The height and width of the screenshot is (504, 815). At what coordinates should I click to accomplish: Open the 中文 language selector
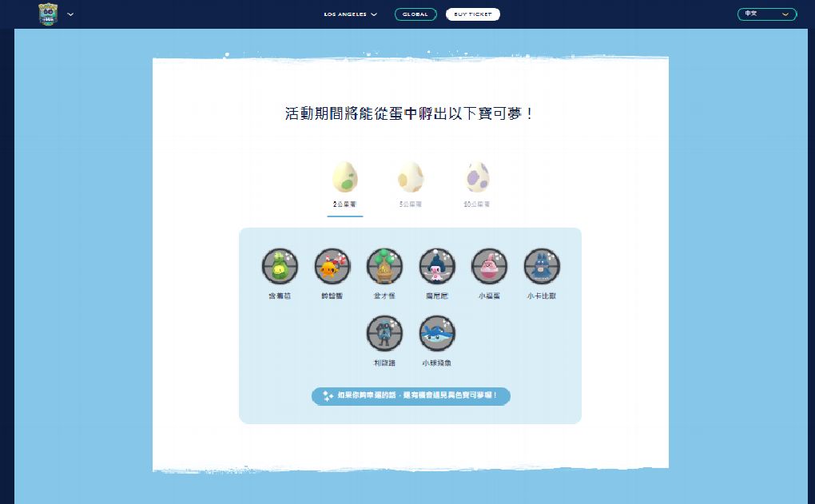pos(767,14)
